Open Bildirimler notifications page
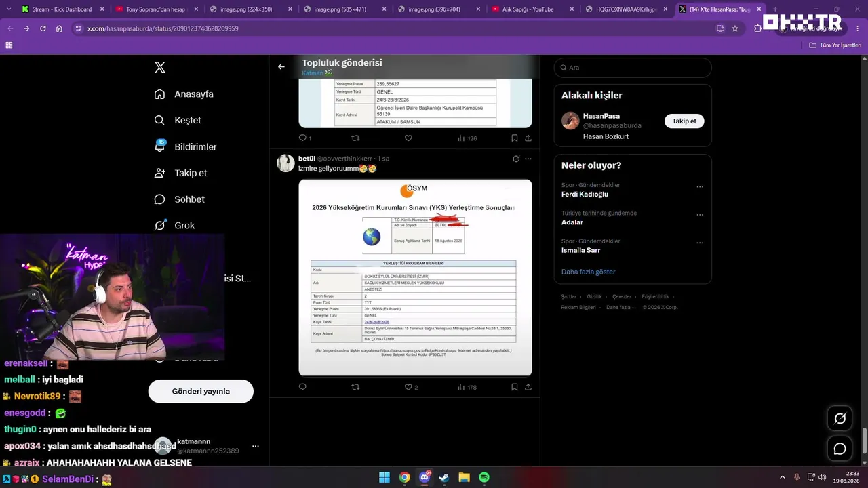The width and height of the screenshot is (868, 488). click(185, 146)
